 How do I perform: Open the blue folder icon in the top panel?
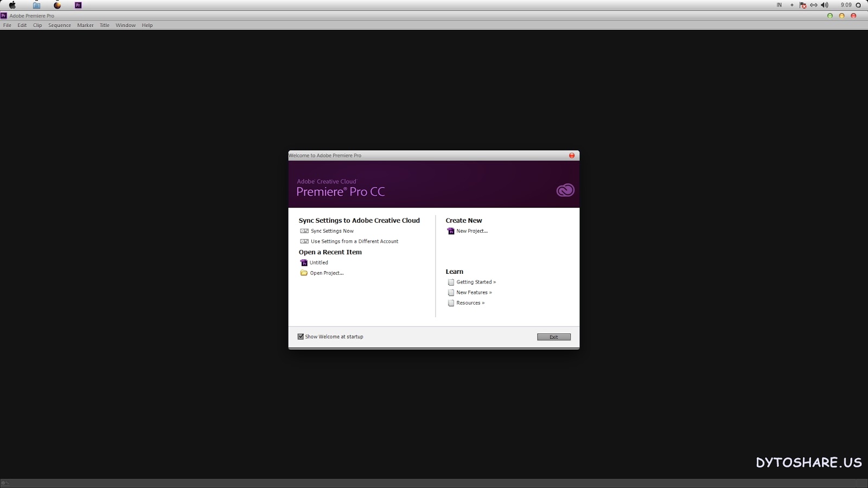tap(36, 5)
